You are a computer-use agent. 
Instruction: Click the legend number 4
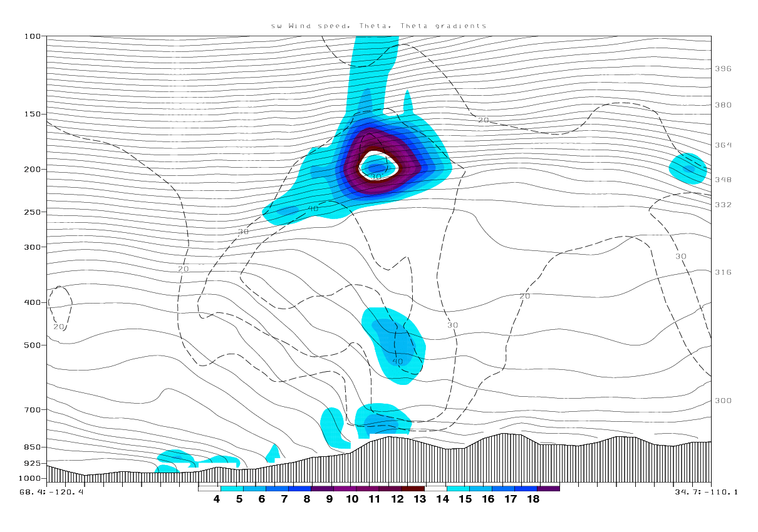tap(217, 499)
